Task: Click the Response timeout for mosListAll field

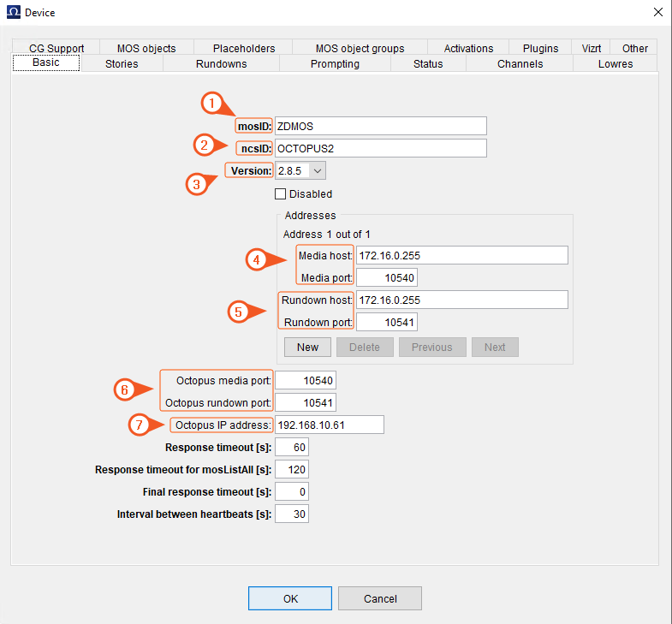Action: click(x=291, y=469)
